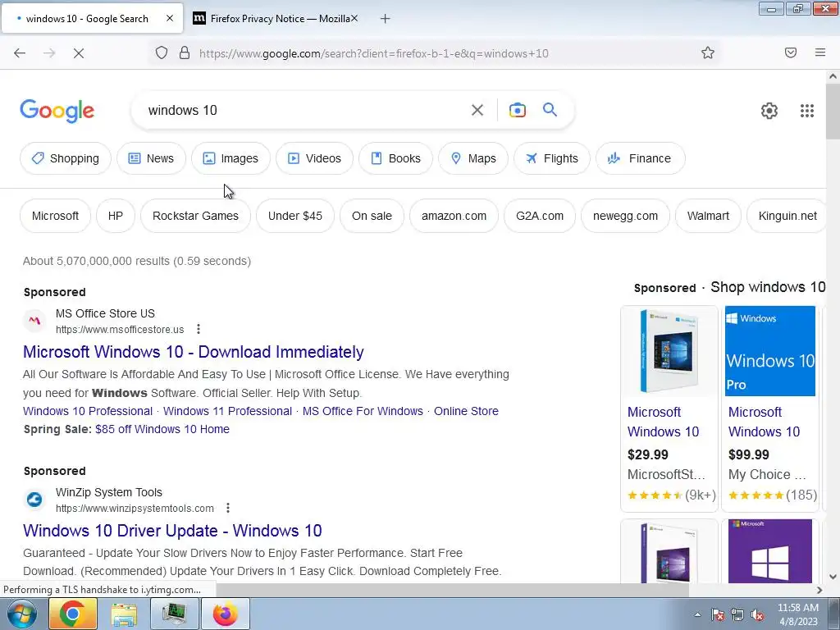840x630 pixels.
Task: Open Windows 10 Driver Update result
Action: (x=172, y=531)
